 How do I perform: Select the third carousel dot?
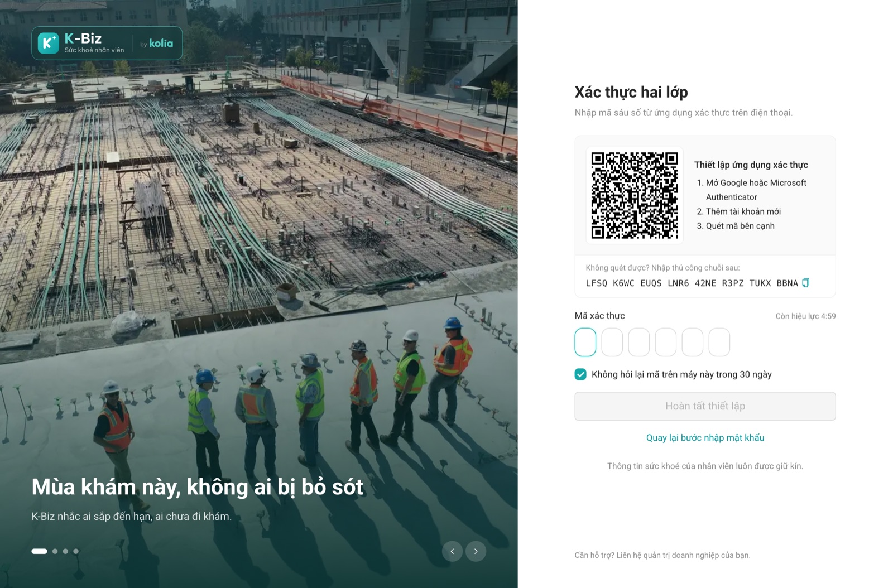(x=65, y=551)
